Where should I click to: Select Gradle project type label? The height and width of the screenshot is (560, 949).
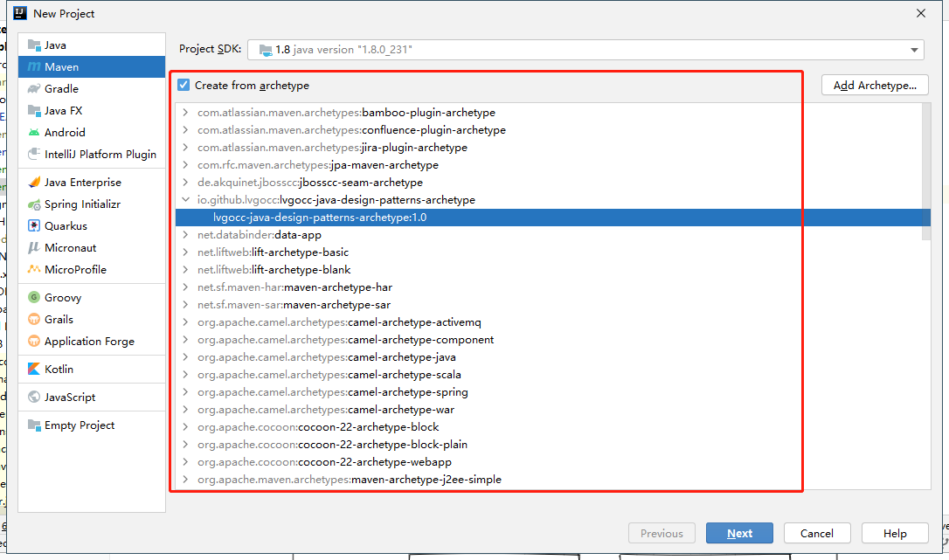click(61, 89)
